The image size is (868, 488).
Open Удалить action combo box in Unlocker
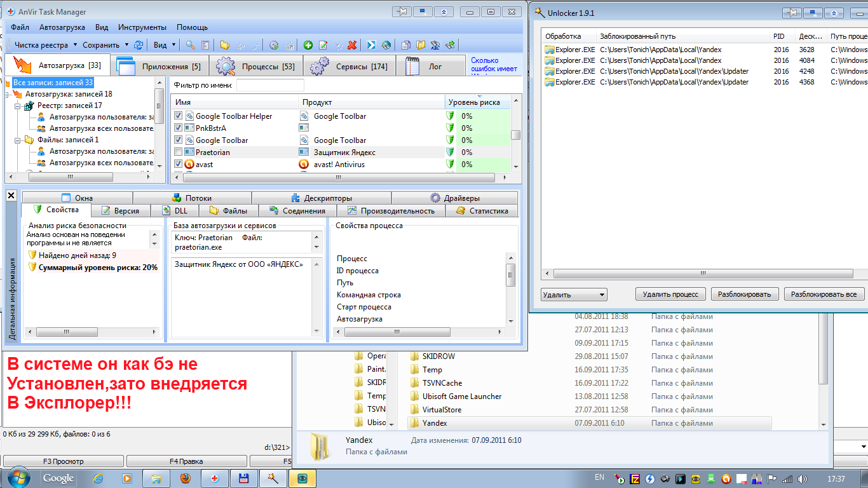click(x=574, y=295)
